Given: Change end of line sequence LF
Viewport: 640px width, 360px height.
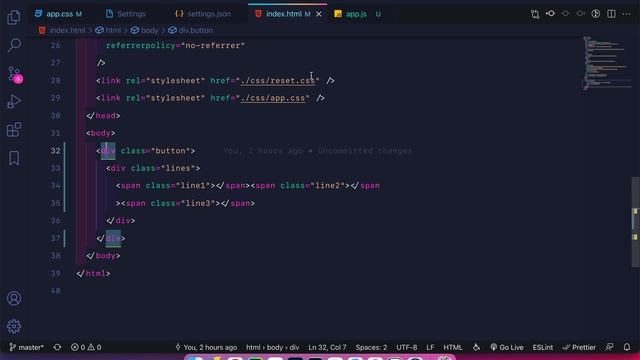Looking at the screenshot, I should [x=430, y=347].
